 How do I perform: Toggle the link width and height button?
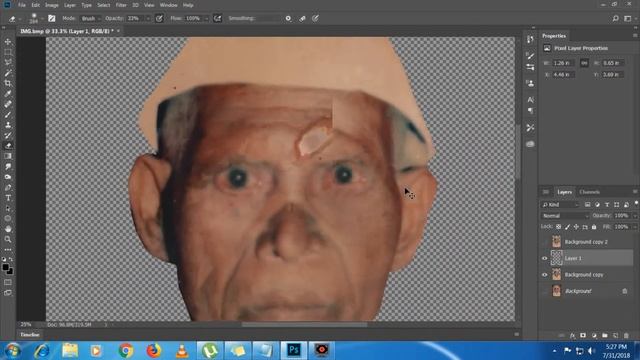(584, 63)
